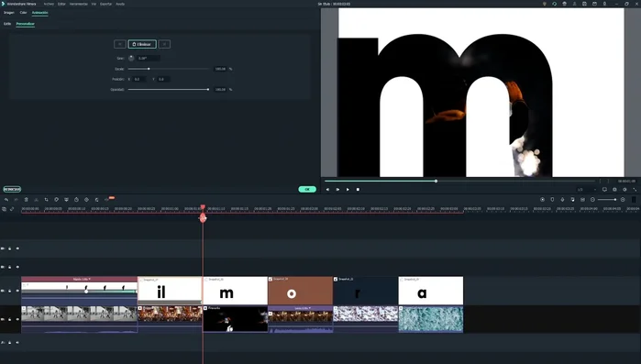The height and width of the screenshot is (364, 641).
Task: Click the scale slider handle
Action: coord(149,69)
